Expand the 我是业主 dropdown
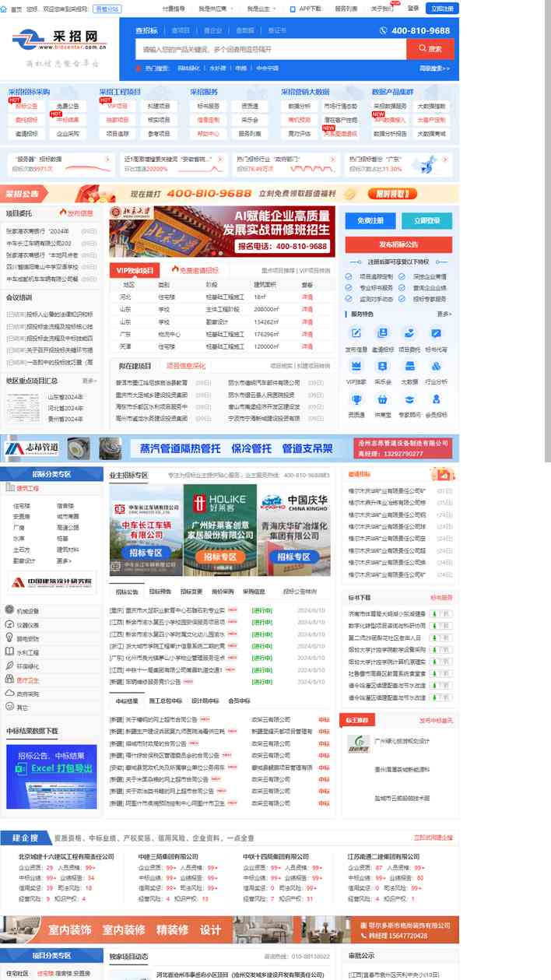 [260, 9]
